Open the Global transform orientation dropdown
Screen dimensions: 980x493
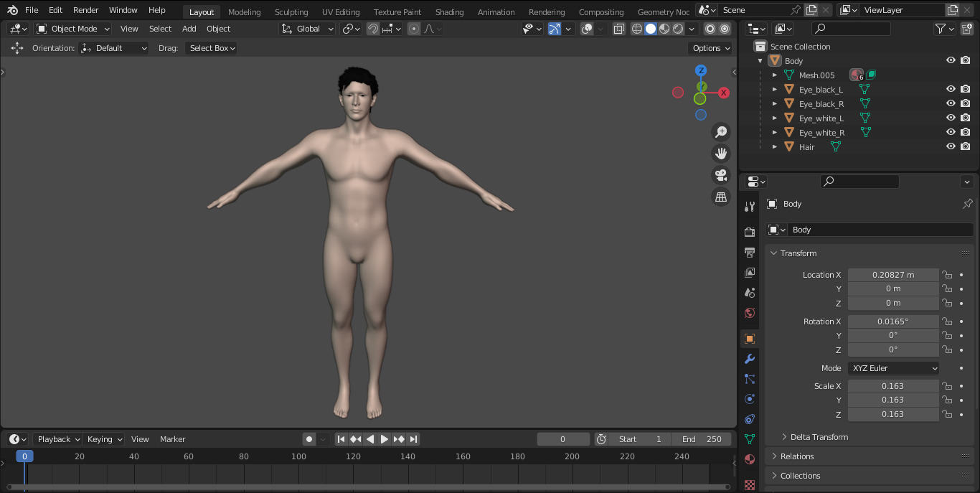click(x=307, y=29)
